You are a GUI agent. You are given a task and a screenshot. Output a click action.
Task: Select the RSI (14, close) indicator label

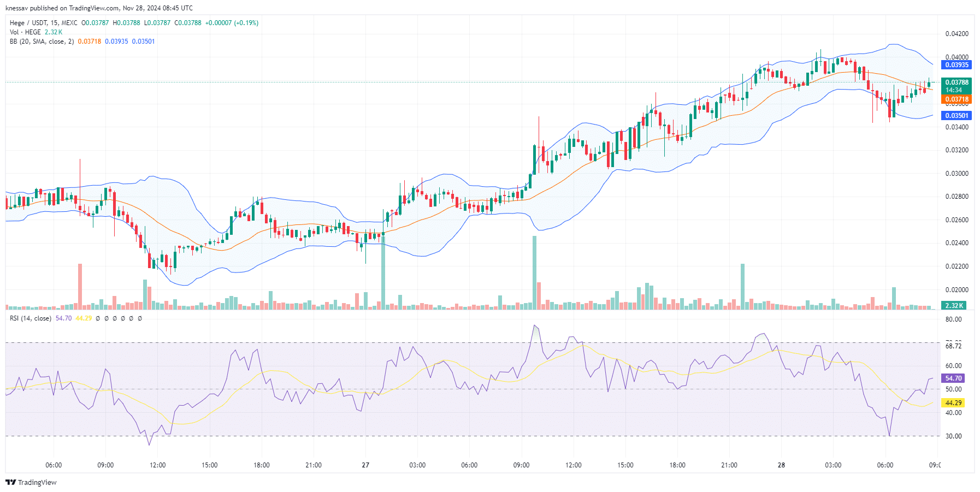pyautogui.click(x=31, y=318)
